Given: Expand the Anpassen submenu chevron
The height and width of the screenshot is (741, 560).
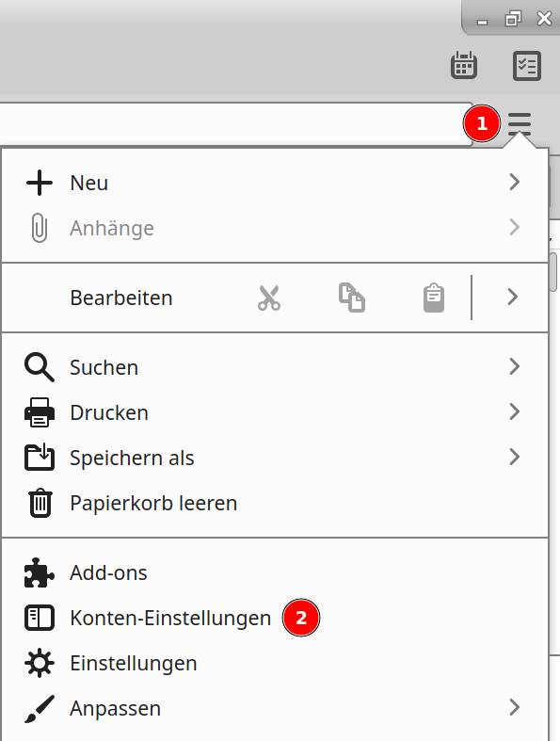Looking at the screenshot, I should [515, 708].
